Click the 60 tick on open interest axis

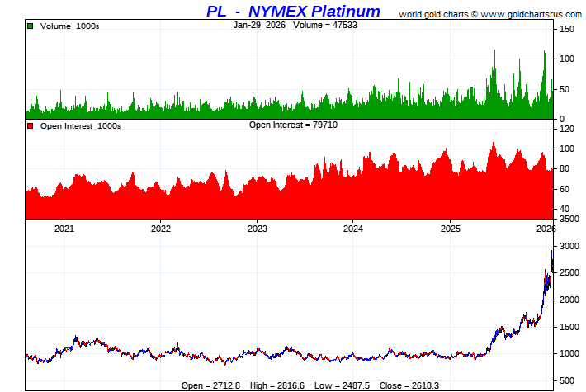point(565,190)
